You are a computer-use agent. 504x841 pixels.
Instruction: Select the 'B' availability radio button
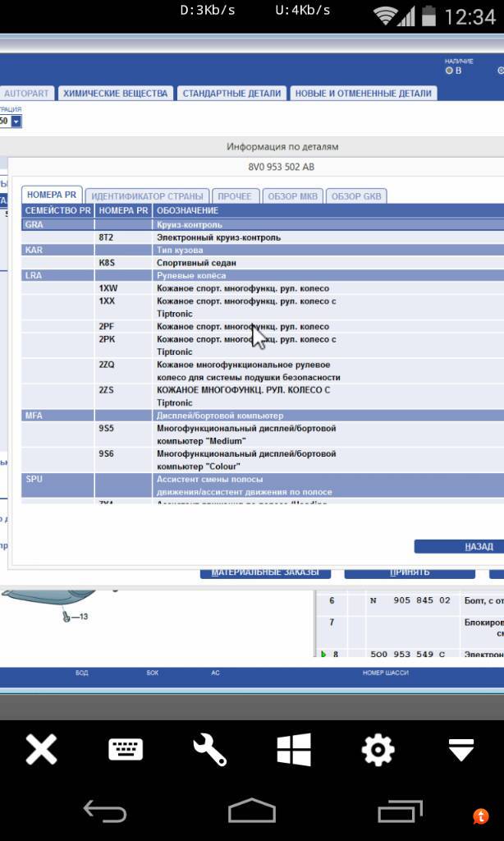[449, 71]
